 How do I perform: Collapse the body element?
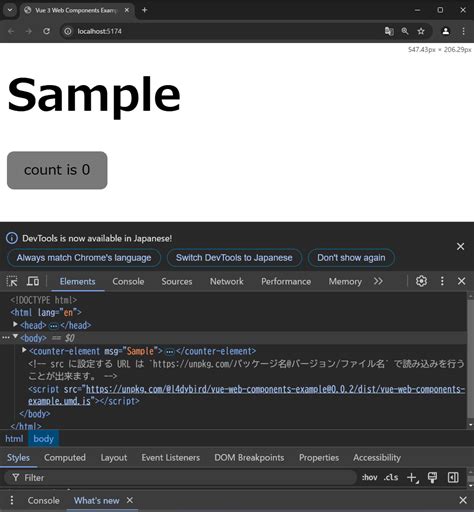tap(15, 337)
